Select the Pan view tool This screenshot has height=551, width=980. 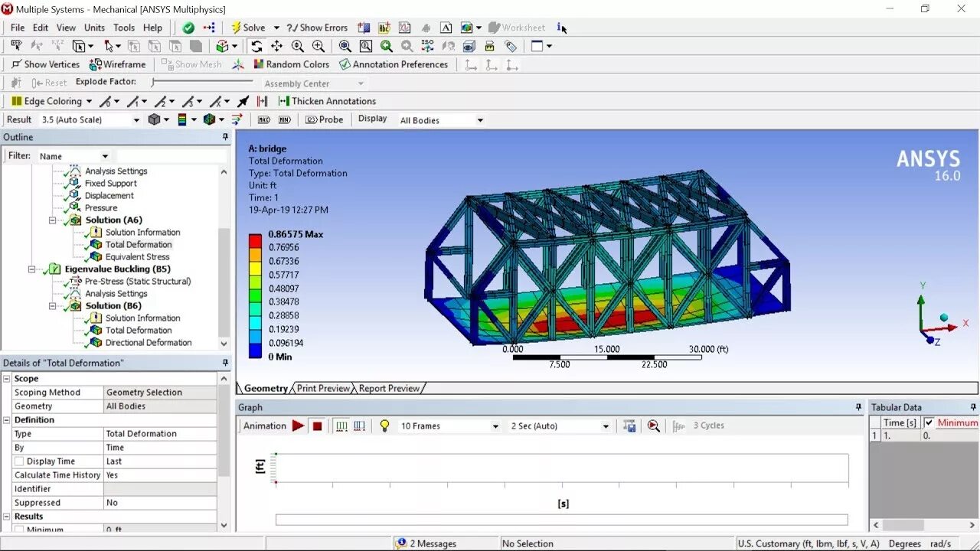277,46
